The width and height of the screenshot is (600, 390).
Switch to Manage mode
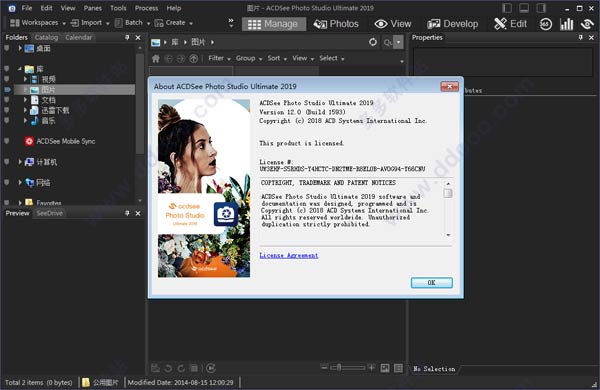pyautogui.click(x=274, y=24)
